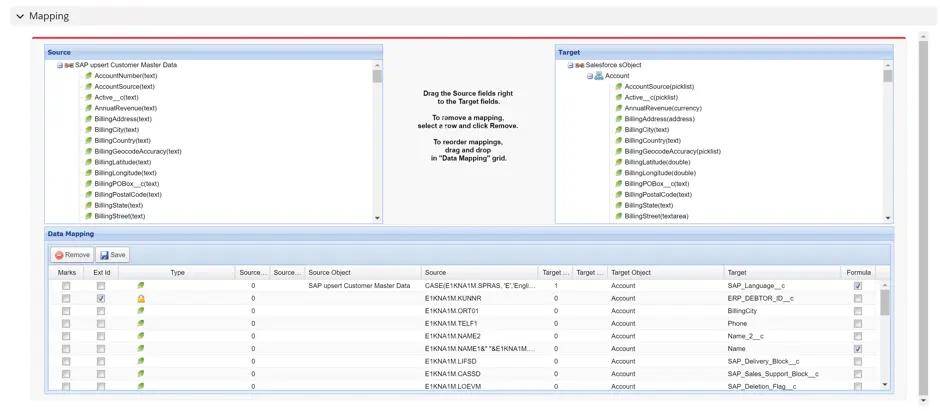Click the leaf icon next to target BillingLatitude(double)
940x411 pixels.
coord(619,162)
